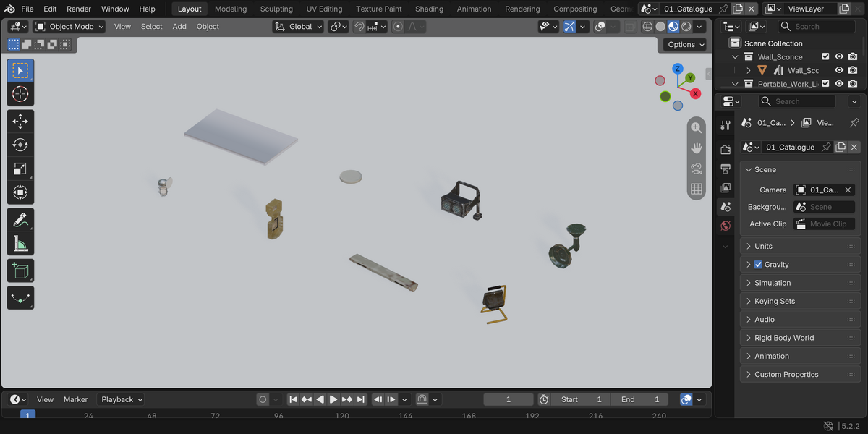Open the Render menu
868x434 pixels.
(x=79, y=9)
